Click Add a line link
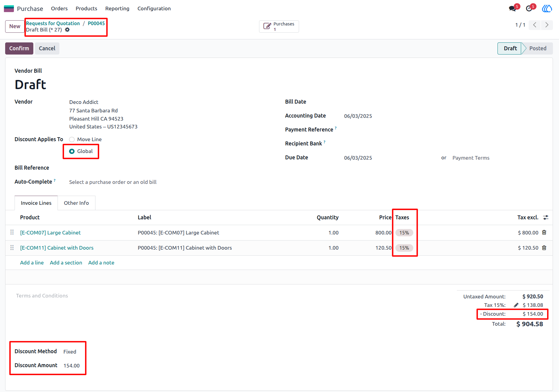The width and height of the screenshot is (559, 392). [32, 263]
